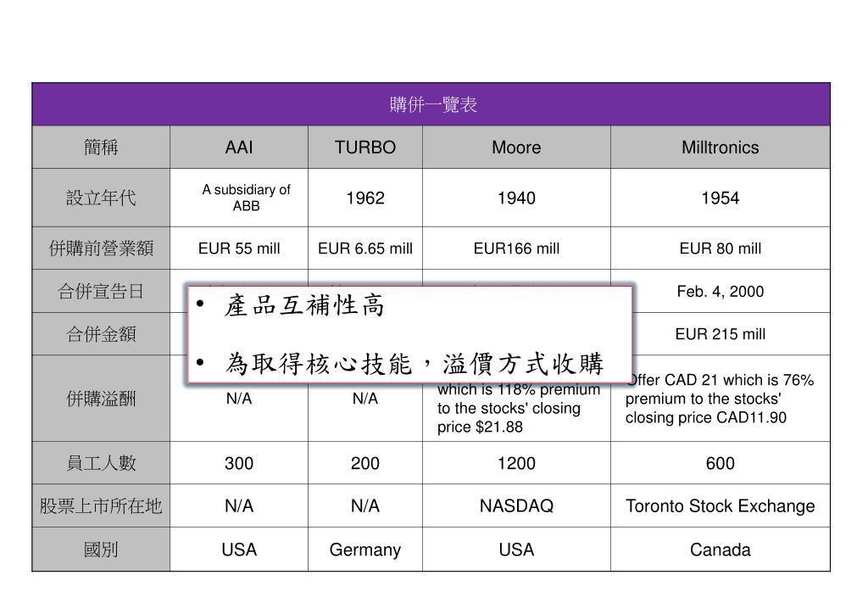This screenshot has height=614, width=868.
Task: Click the EUR166 mill cell
Action: point(516,248)
